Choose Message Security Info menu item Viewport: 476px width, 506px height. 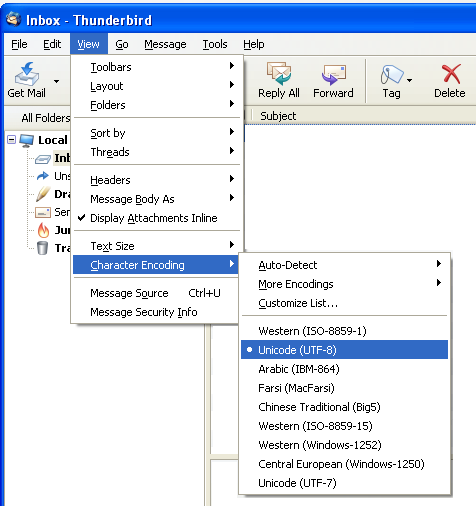(156, 312)
